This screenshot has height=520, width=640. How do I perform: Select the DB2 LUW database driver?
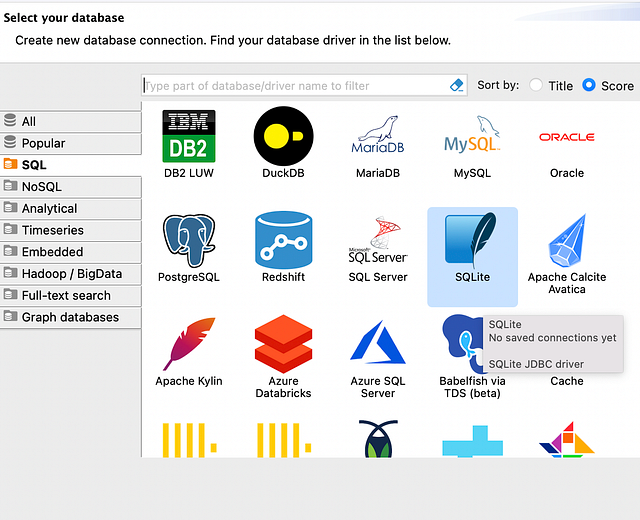pos(189,144)
